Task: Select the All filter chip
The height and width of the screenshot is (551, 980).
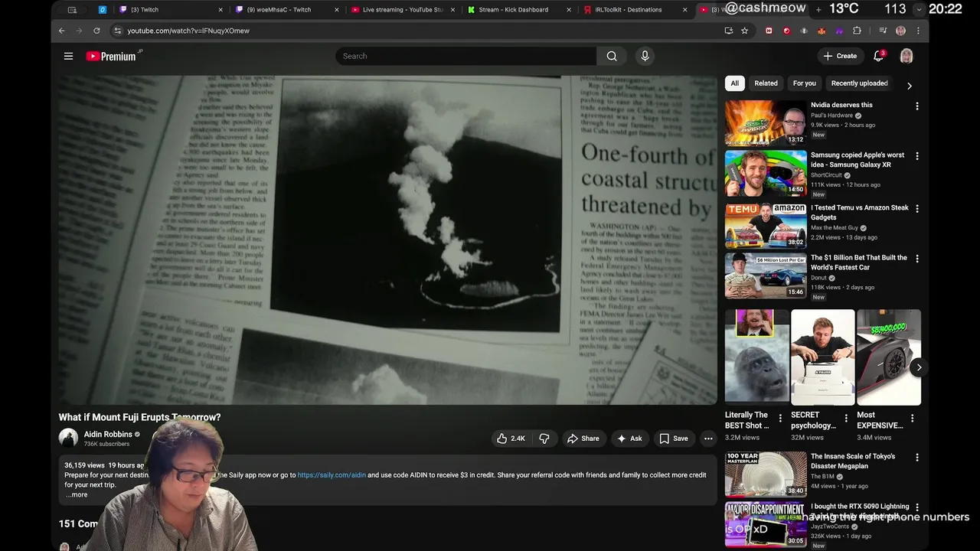Action: tap(735, 83)
